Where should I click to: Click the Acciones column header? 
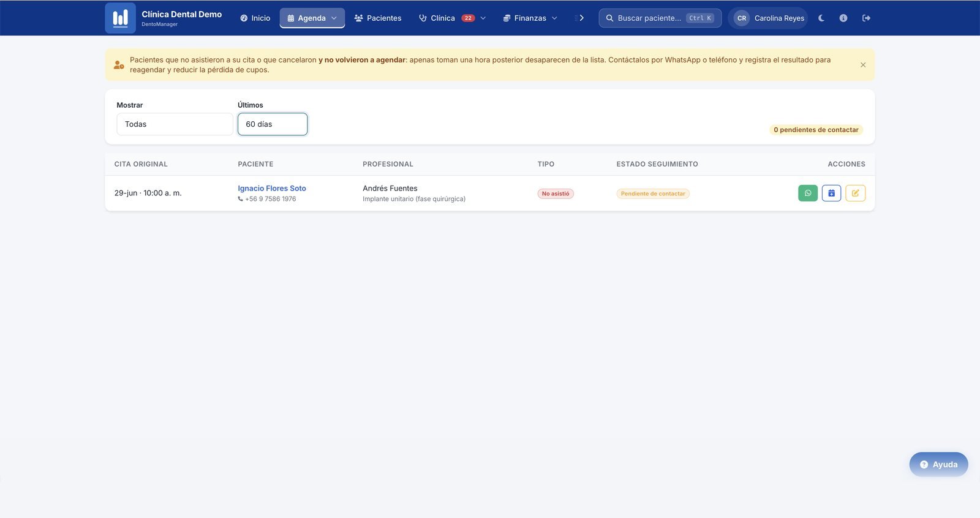846,164
